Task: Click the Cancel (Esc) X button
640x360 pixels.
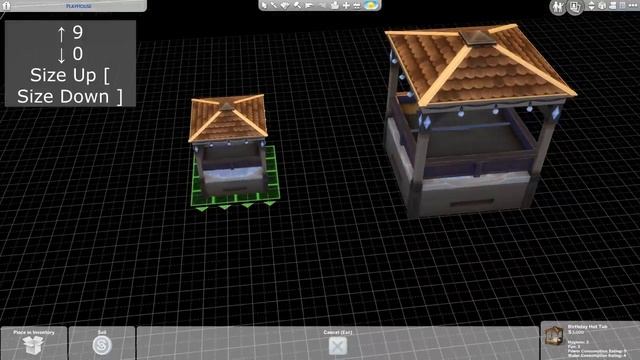Action: (338, 347)
